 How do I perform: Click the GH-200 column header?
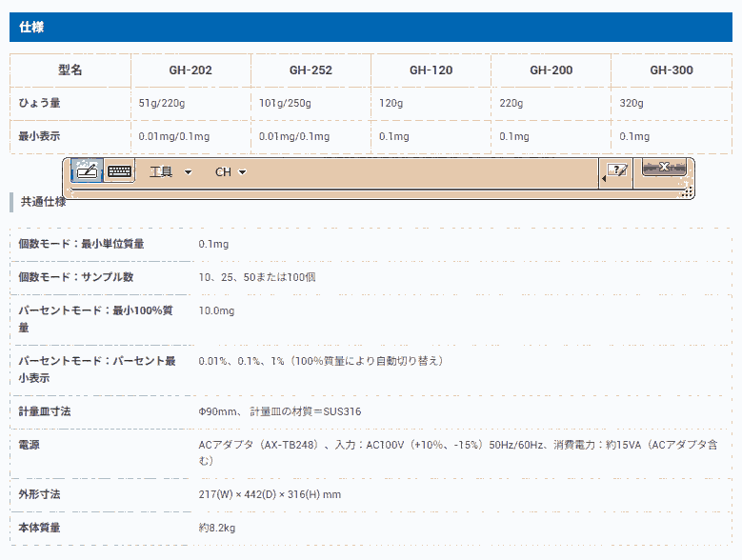coord(551,70)
